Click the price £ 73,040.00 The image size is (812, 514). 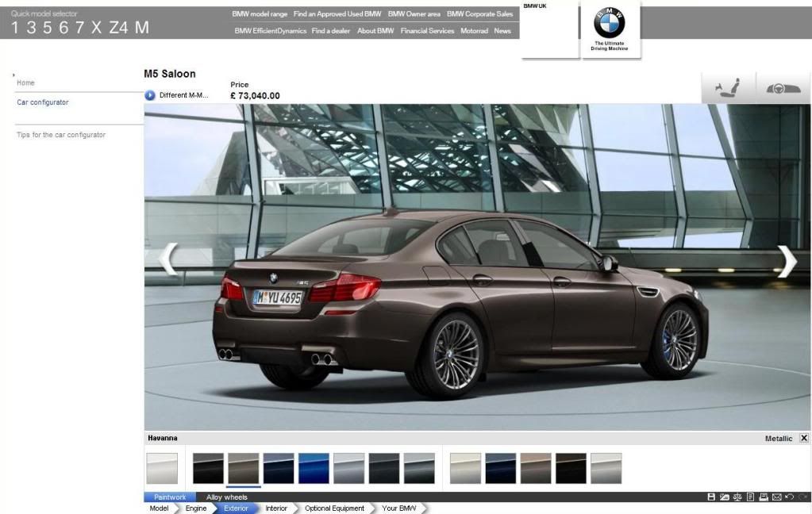coord(256,96)
